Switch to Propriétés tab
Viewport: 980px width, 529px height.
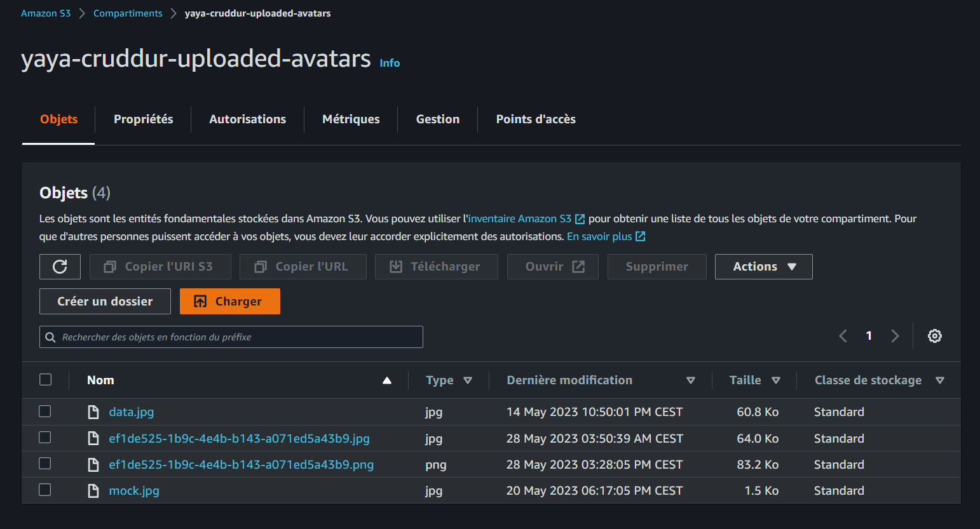point(143,119)
